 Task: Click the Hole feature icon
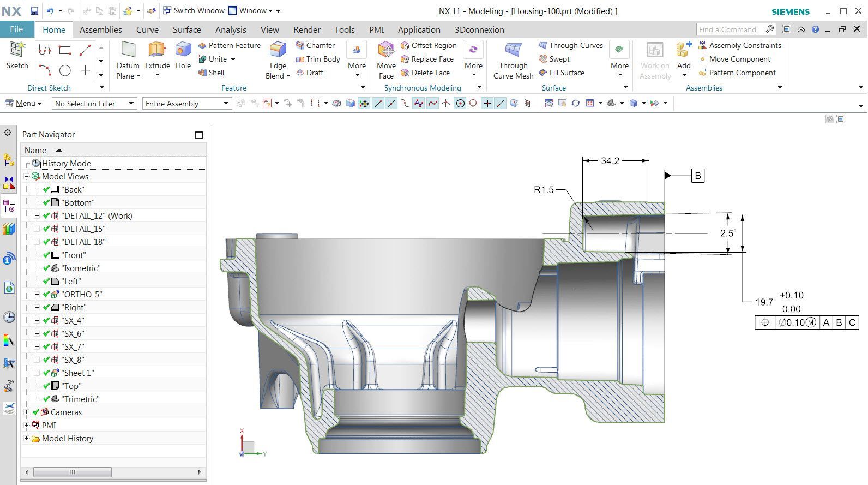point(183,50)
